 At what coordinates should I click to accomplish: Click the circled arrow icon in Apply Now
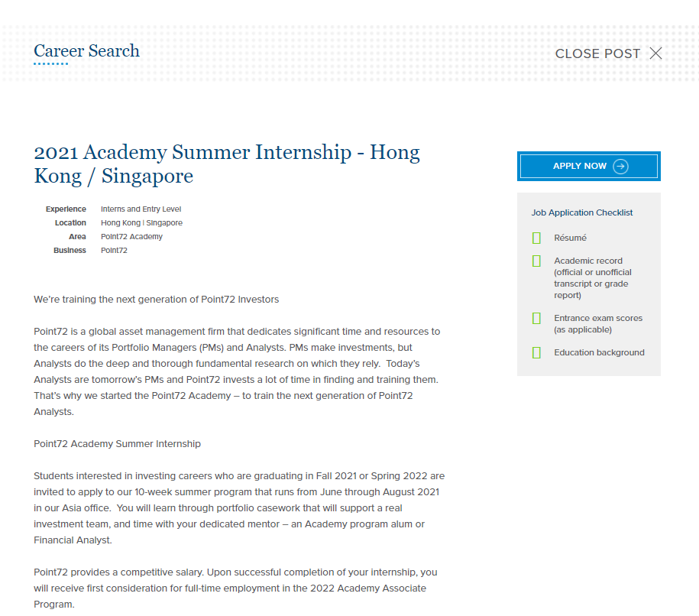(620, 167)
